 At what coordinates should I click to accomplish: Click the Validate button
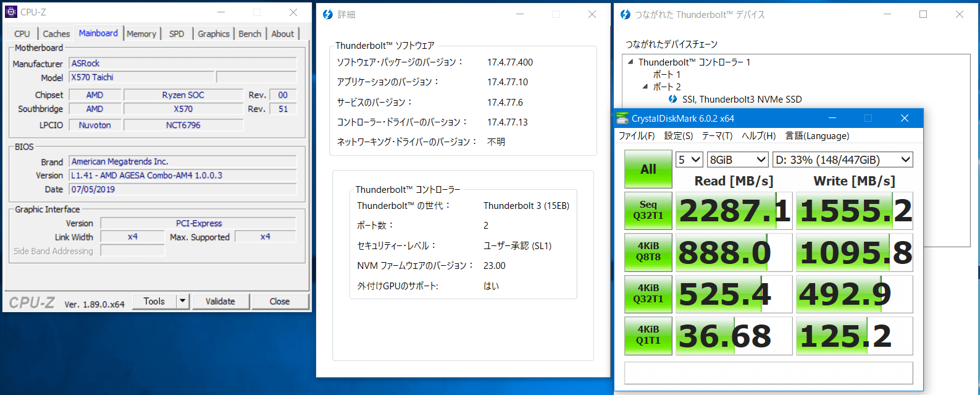coord(220,301)
